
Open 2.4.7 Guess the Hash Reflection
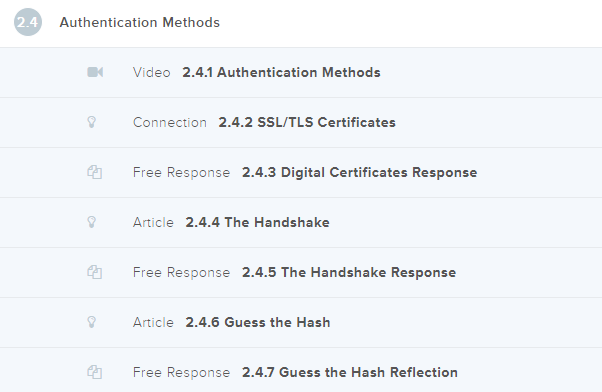[350, 372]
